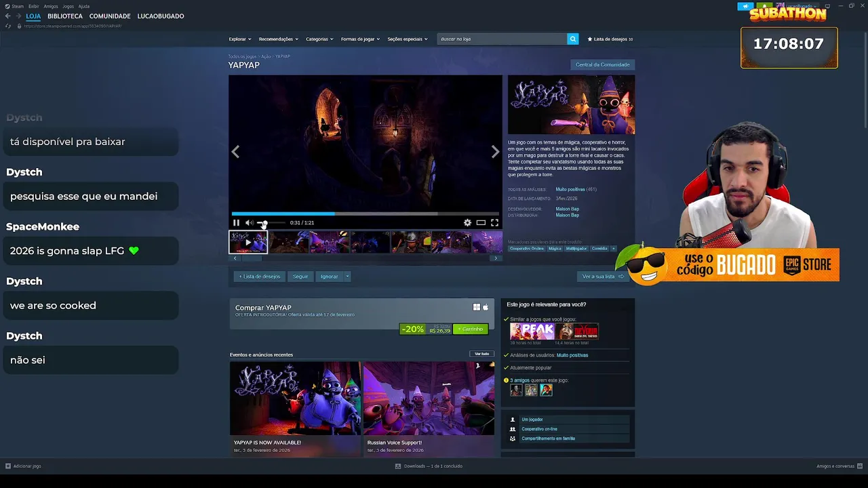
Task: Open trailer settings gear icon
Action: [x=467, y=222]
